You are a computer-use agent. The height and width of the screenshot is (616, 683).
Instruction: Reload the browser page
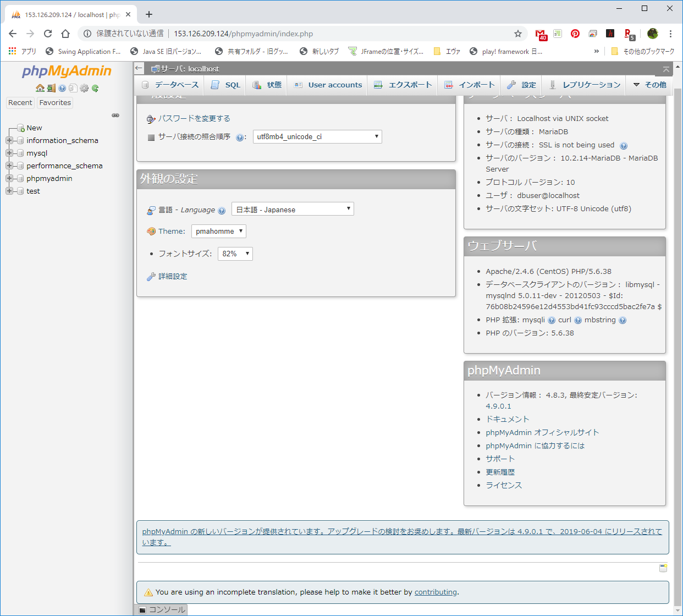(x=48, y=34)
